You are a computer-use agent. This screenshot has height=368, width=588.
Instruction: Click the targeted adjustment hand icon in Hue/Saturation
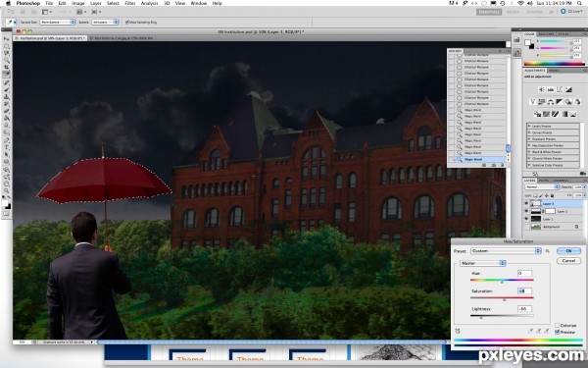458,331
